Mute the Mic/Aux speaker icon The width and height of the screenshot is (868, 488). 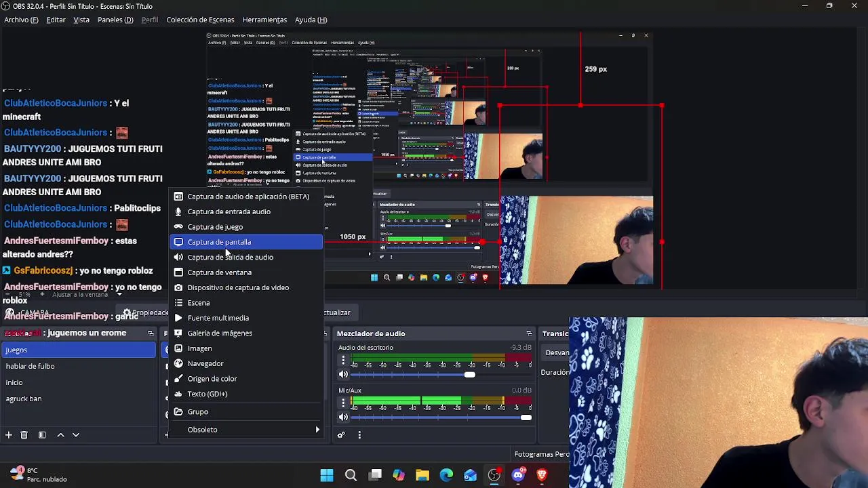343,418
